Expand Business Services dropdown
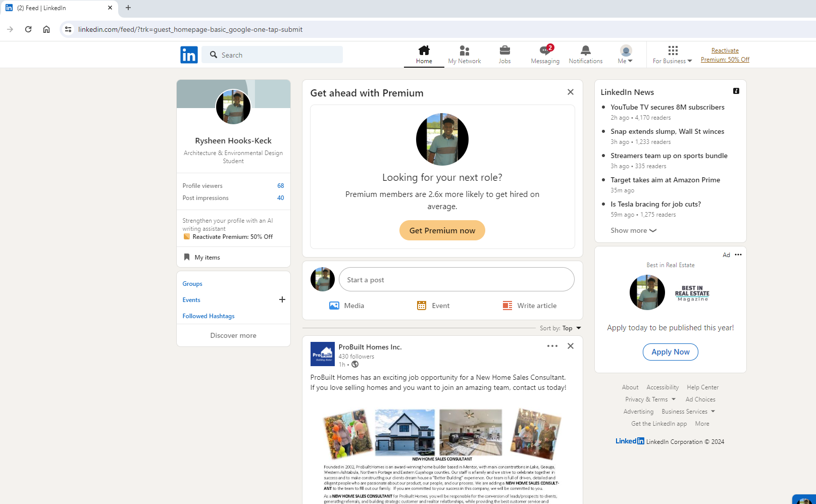Screen dimensions: 816x504 (688, 412)
